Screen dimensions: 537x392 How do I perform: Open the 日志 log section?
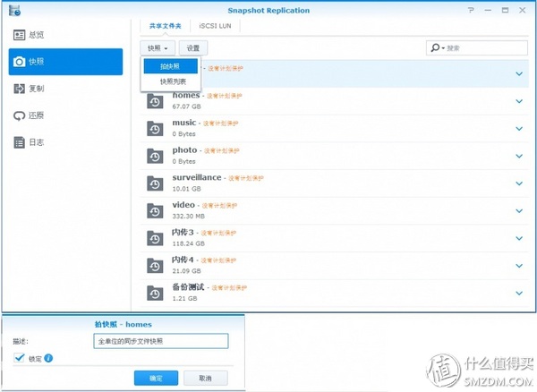(65, 142)
